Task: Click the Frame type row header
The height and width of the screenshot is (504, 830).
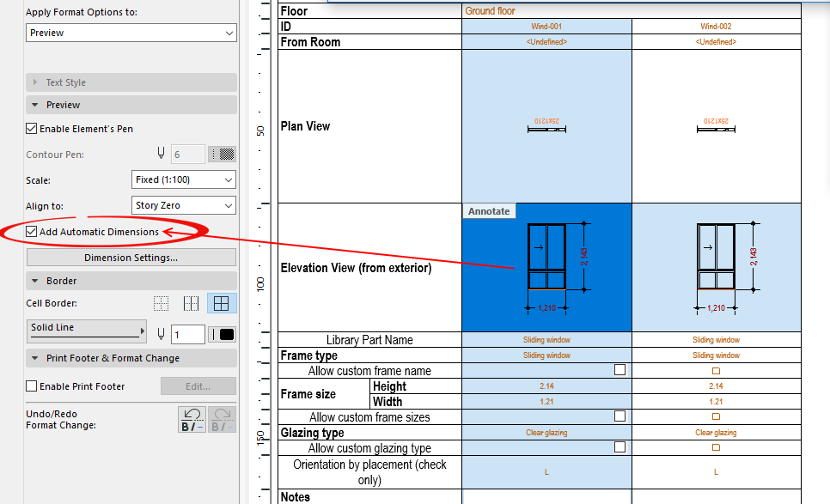Action: 369,355
